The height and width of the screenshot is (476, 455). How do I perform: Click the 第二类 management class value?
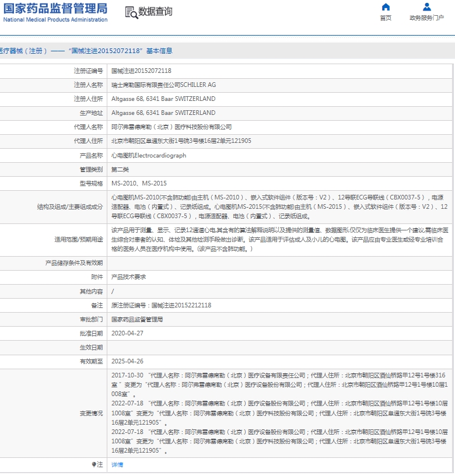click(x=120, y=169)
